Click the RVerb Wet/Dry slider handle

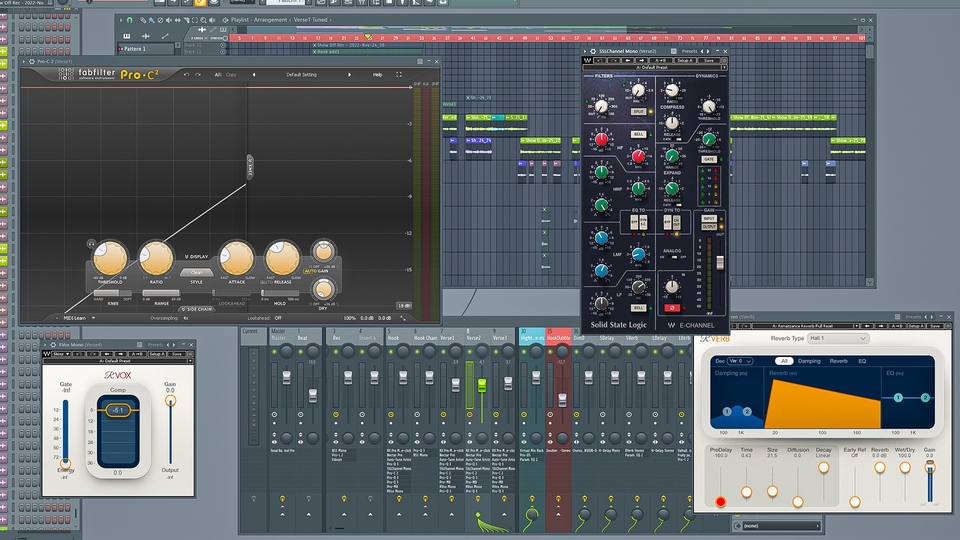(905, 468)
